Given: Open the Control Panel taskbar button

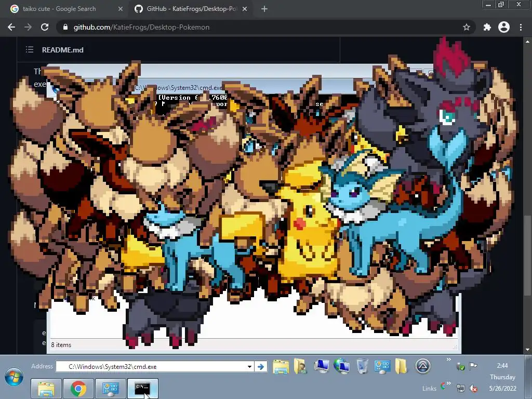Looking at the screenshot, I should pos(110,389).
